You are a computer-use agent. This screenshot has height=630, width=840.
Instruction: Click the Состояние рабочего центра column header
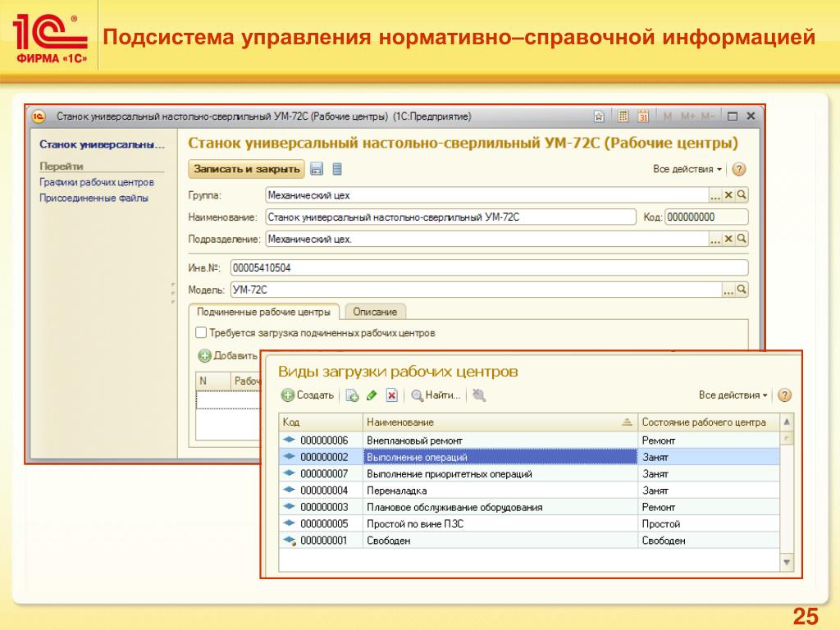click(x=708, y=422)
